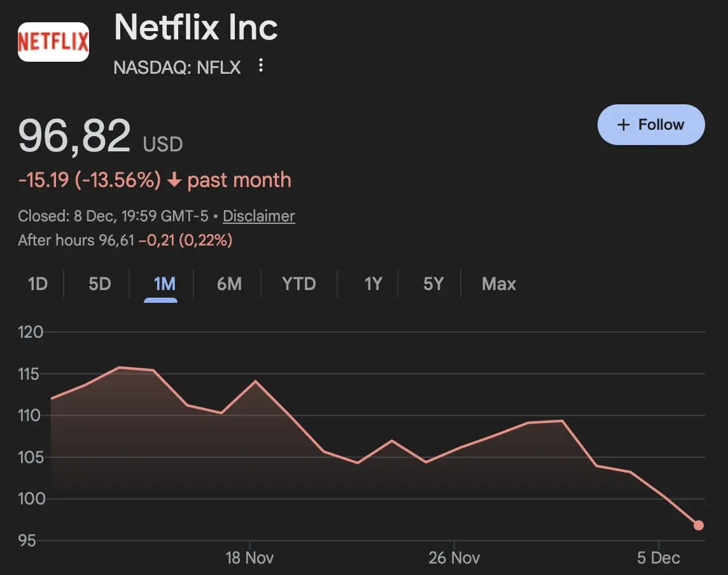
Task: Click the 18 Nov date label
Action: click(249, 558)
